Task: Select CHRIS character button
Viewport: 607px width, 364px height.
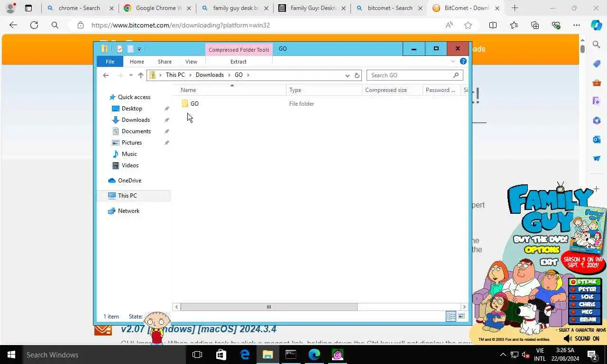Action: (x=586, y=304)
